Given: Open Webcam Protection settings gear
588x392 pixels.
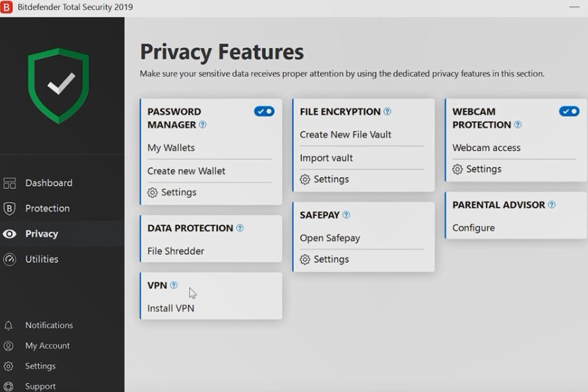Looking at the screenshot, I should click(459, 169).
